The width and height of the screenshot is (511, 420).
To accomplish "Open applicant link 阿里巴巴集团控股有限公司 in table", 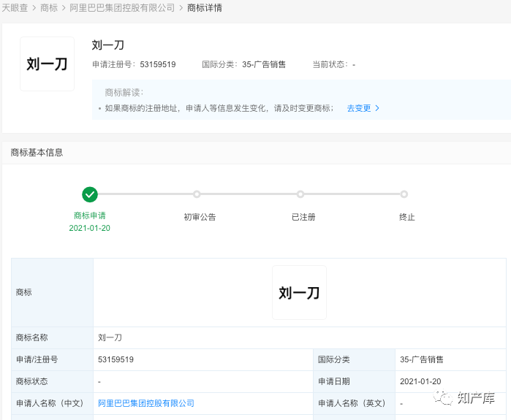I will (x=146, y=403).
